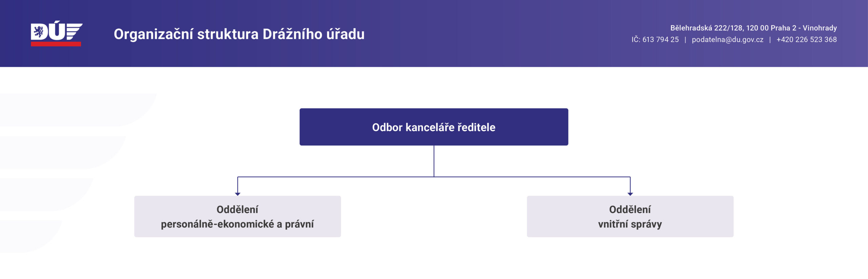
Task: Select Oddělení personálně-ekonomické a právní box
Action: [237, 217]
